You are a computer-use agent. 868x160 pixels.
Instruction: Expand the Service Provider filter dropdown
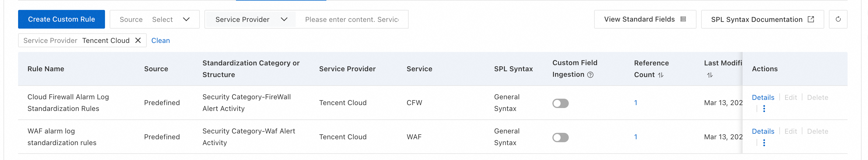click(251, 20)
